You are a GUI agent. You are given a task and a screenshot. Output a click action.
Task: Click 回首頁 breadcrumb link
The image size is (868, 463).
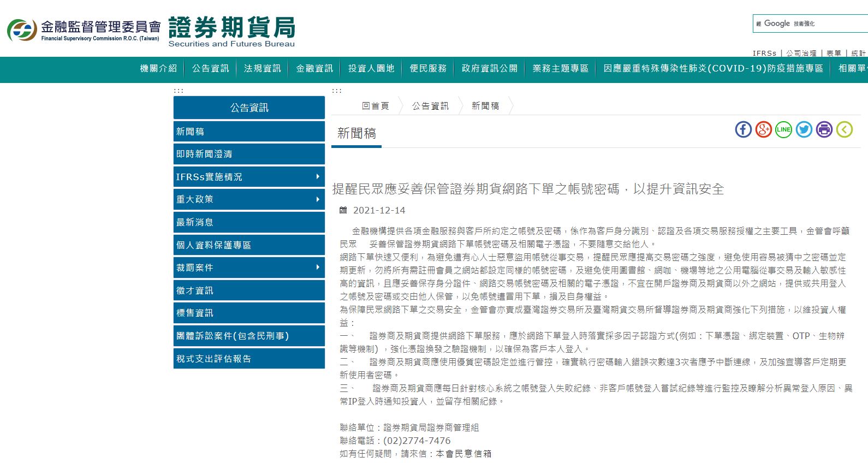[x=376, y=106]
